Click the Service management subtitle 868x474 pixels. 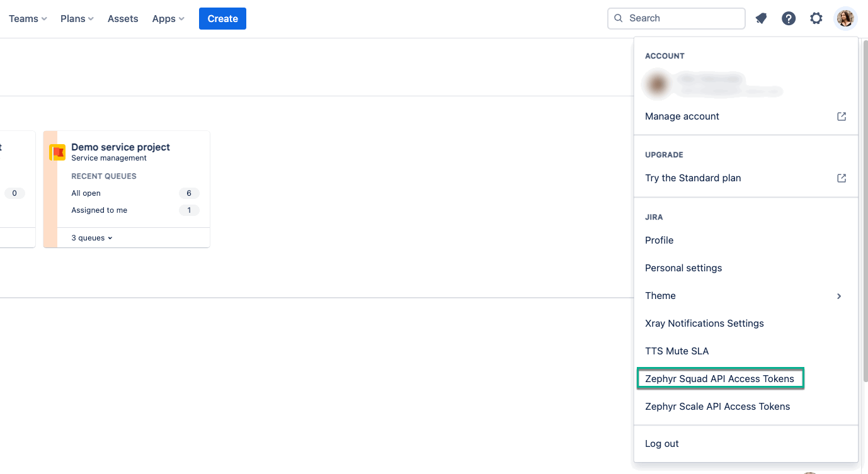[109, 158]
